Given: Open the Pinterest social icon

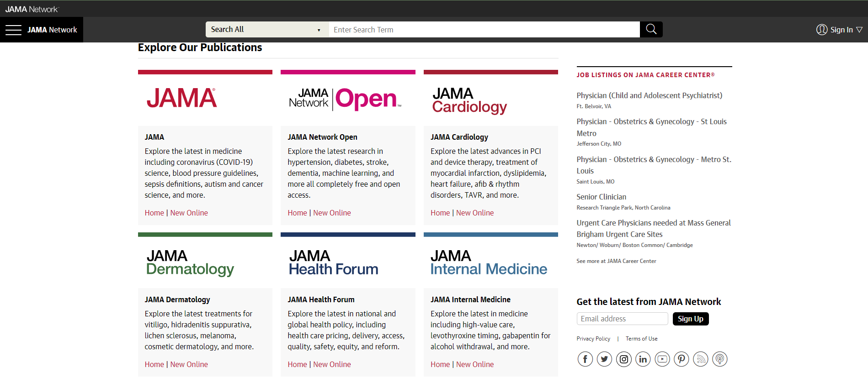Looking at the screenshot, I should (x=682, y=359).
